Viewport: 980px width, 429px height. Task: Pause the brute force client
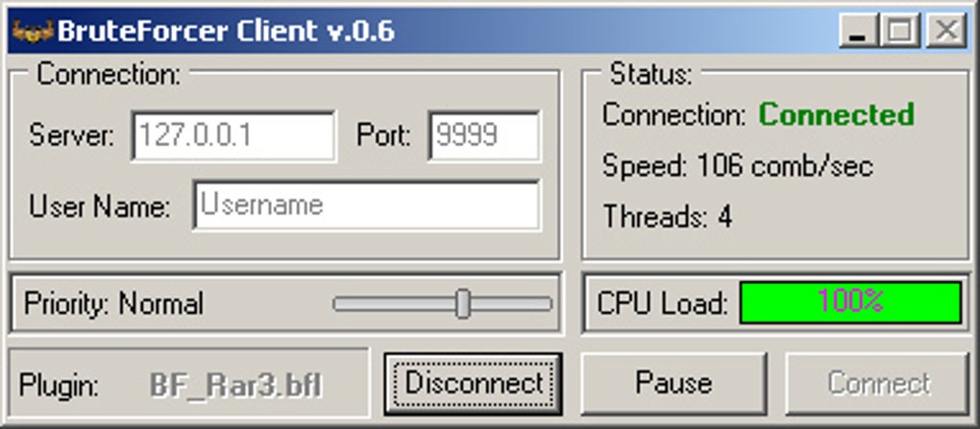click(674, 384)
